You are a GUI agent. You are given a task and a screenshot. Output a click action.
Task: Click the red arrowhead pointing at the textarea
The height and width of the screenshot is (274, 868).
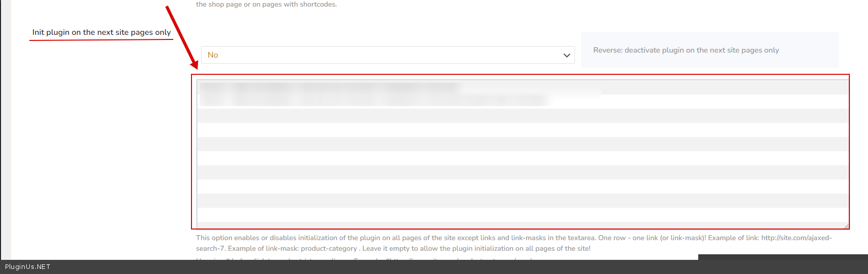(x=194, y=64)
